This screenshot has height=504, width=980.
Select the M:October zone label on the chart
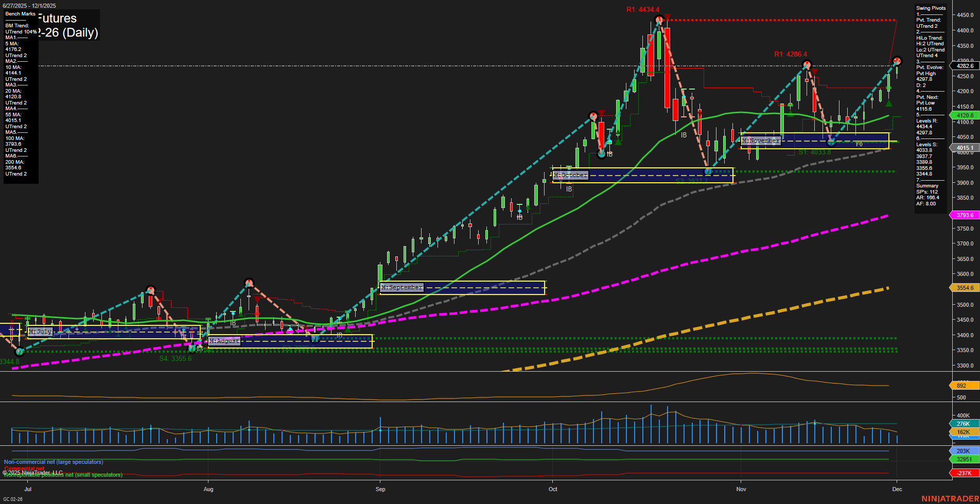pos(570,175)
